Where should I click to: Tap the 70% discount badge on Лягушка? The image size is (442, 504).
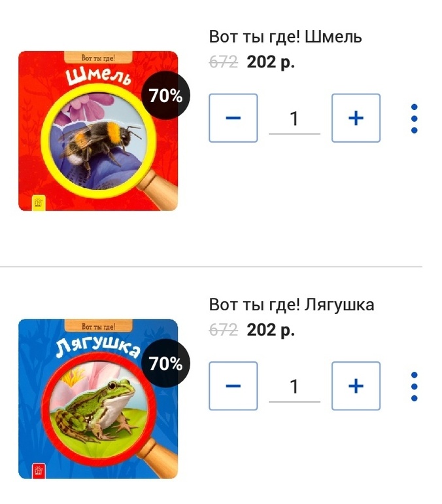click(165, 363)
